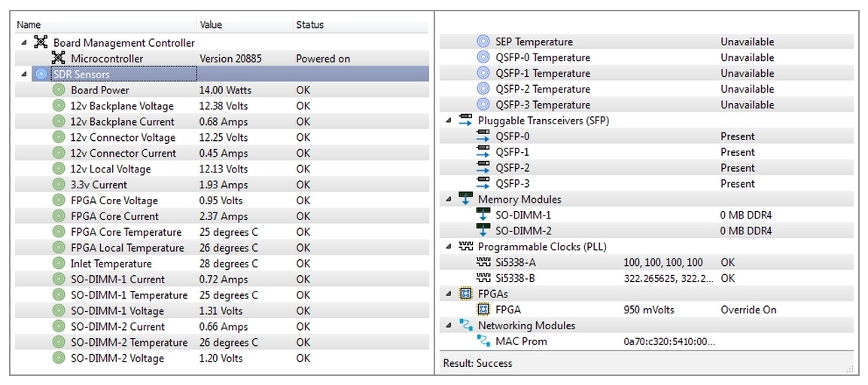868x385 pixels.
Task: Collapse the Programmable Clocks (PLL) group
Action: (x=449, y=246)
